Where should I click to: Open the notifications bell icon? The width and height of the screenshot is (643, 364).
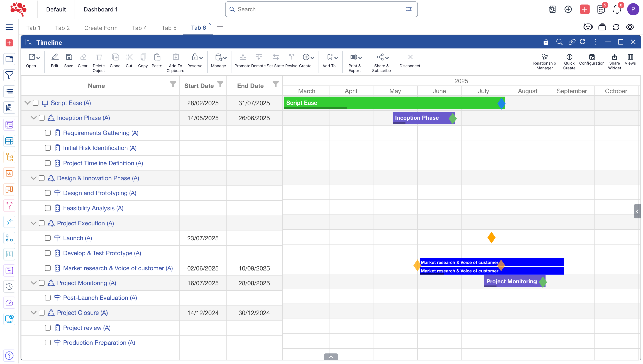click(x=617, y=10)
